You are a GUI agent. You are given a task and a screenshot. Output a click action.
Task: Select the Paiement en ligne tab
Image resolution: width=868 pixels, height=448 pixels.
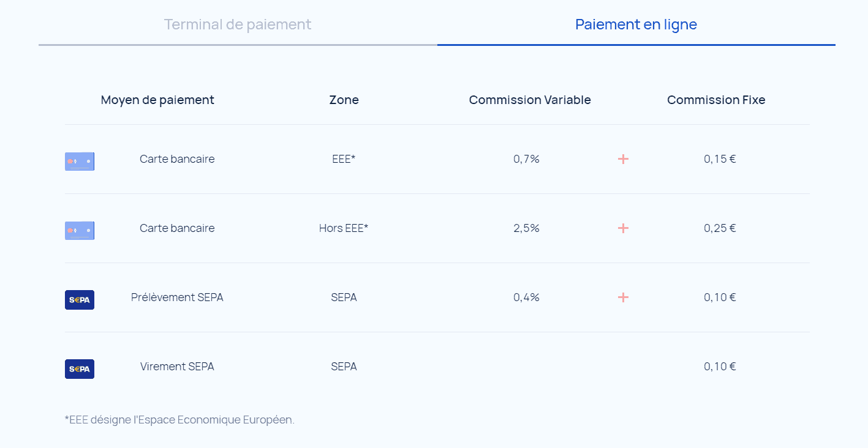636,24
